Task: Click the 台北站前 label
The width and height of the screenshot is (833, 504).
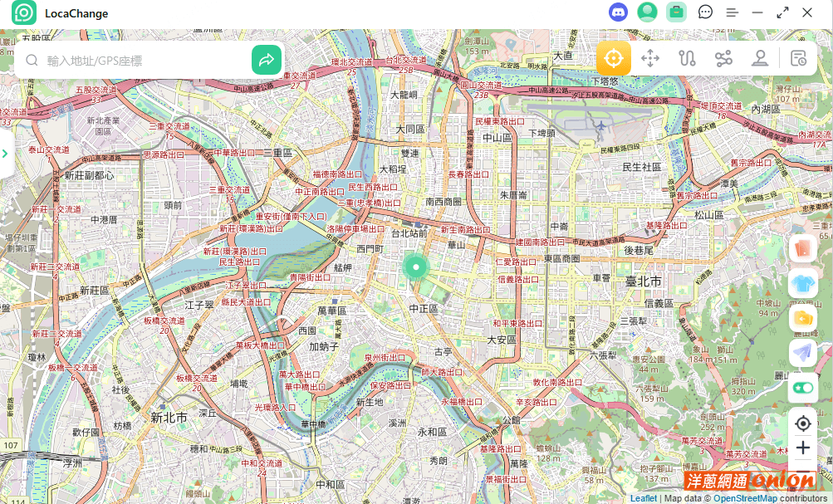Action: (x=409, y=233)
